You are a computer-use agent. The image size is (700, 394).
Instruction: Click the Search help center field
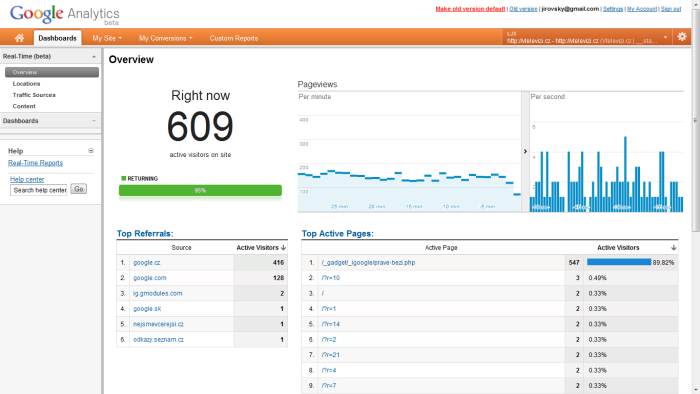[x=39, y=190]
